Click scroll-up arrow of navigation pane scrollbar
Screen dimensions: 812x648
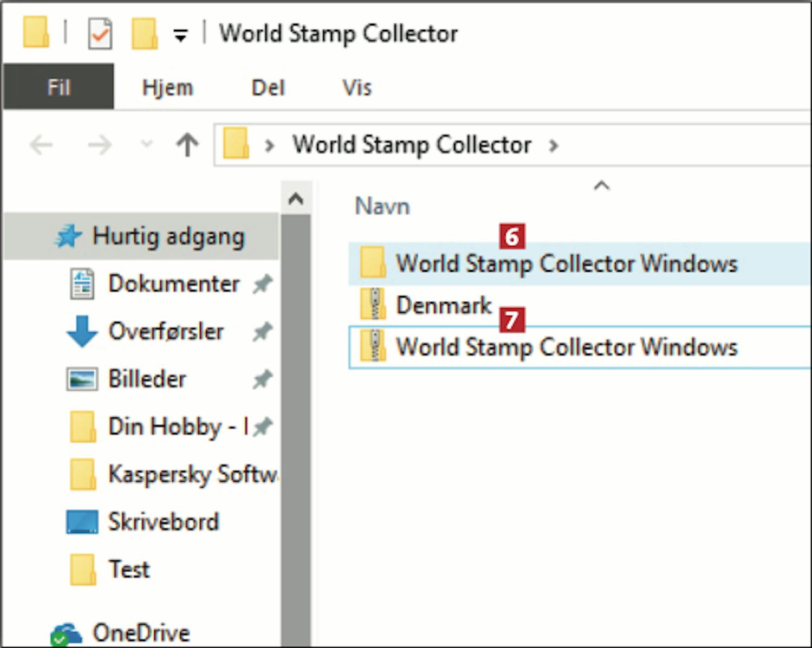[x=296, y=199]
